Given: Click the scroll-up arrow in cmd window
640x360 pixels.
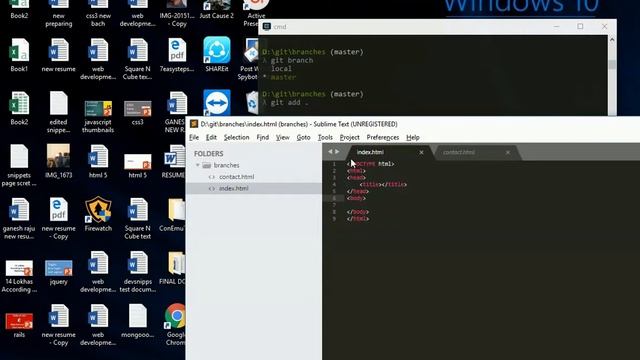Looking at the screenshot, I should (x=612, y=40).
